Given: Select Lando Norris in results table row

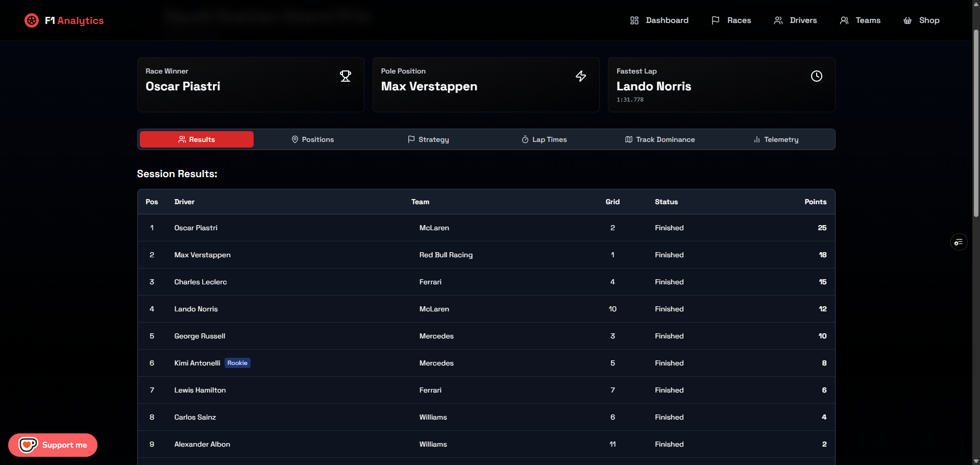Looking at the screenshot, I should click(196, 309).
